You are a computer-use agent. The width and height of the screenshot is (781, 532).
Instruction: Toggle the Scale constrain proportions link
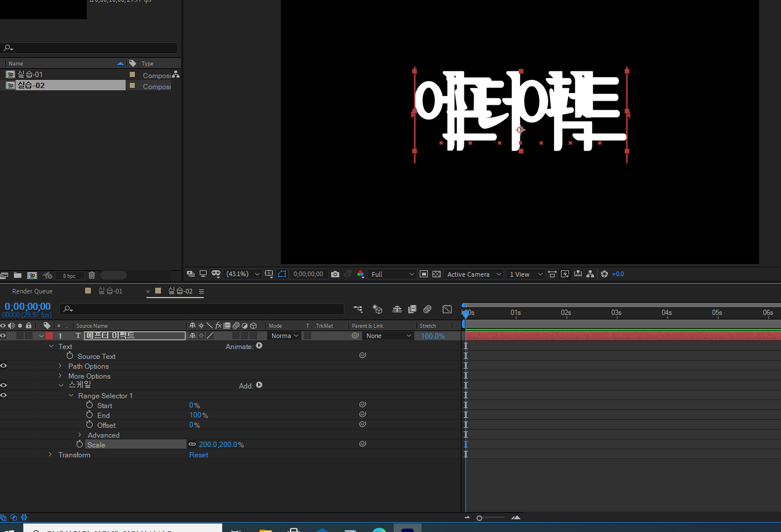pos(192,445)
